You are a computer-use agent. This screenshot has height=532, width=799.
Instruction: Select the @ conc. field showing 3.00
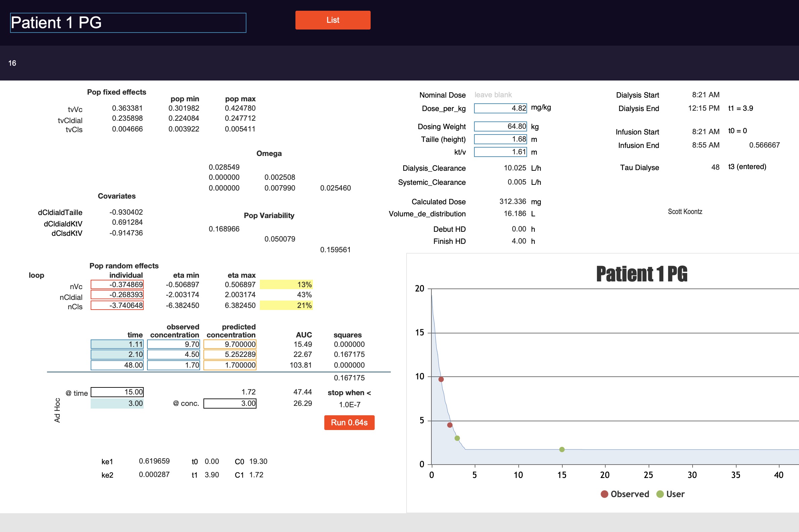(x=230, y=404)
